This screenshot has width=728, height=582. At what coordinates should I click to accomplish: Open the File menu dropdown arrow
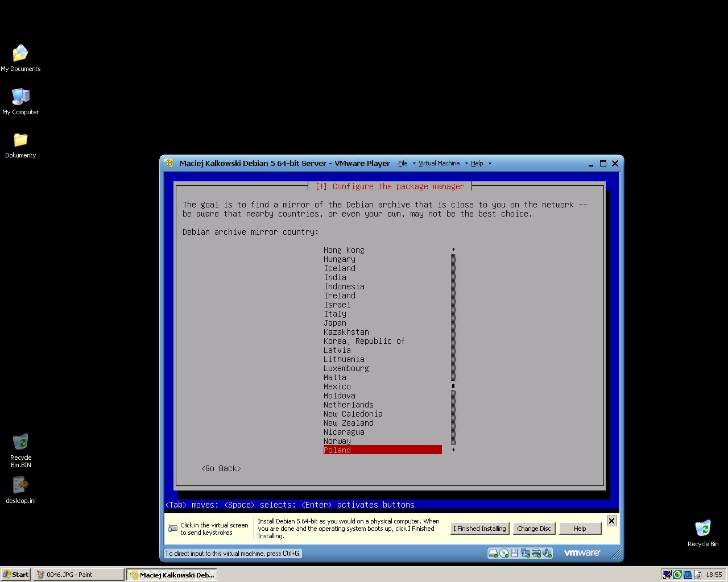(x=413, y=164)
